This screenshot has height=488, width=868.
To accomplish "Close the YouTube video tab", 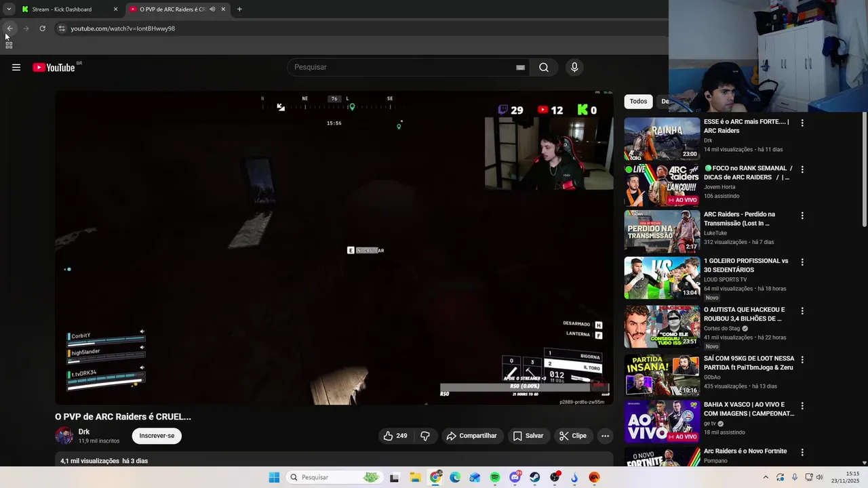I will click(x=223, y=9).
